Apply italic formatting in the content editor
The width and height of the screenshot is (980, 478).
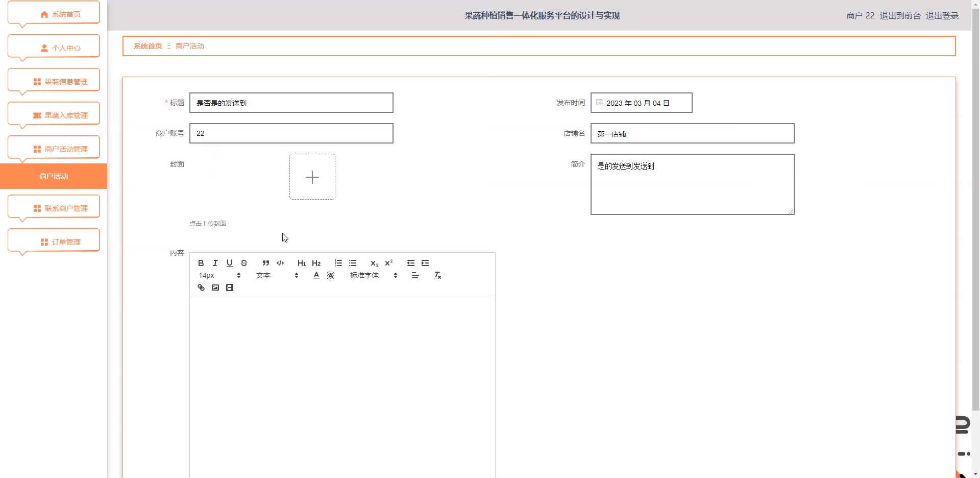215,263
